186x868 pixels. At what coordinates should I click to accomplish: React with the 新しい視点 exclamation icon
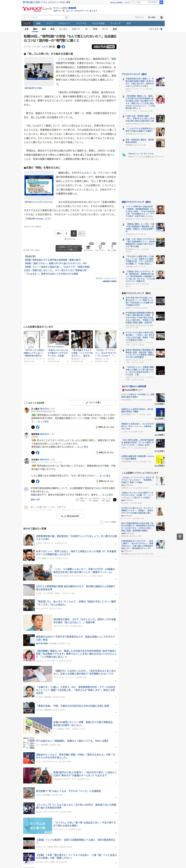pyautogui.click(x=112, y=247)
